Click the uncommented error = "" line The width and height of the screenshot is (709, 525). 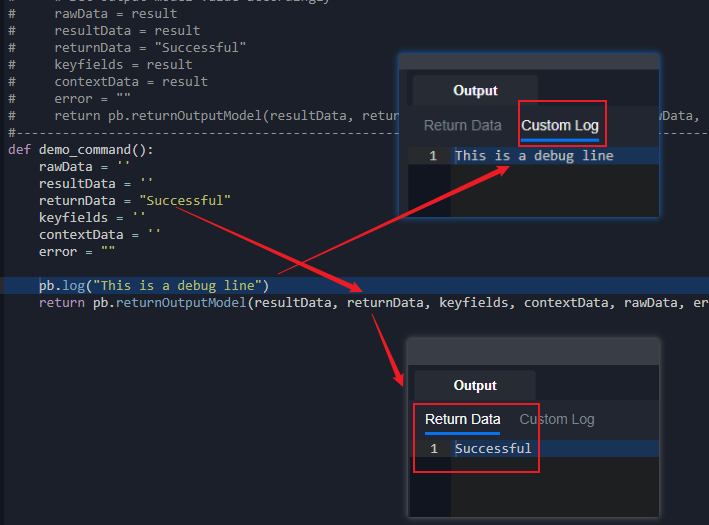77,252
